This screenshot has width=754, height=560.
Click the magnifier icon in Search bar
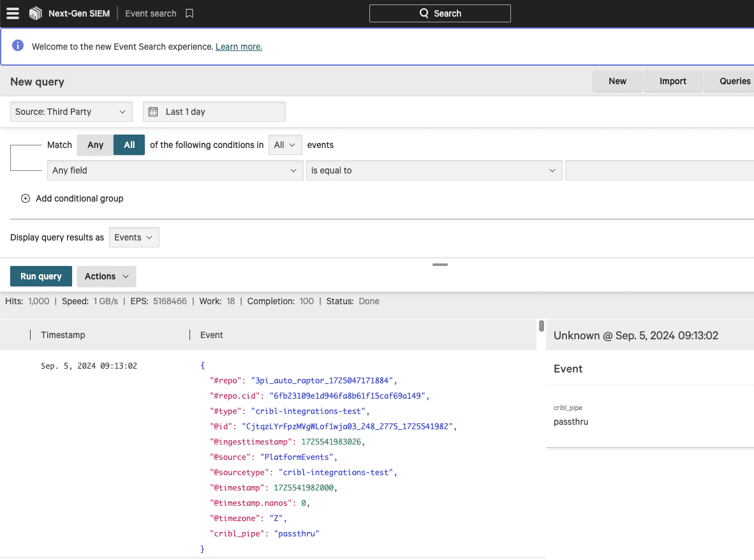pos(424,13)
